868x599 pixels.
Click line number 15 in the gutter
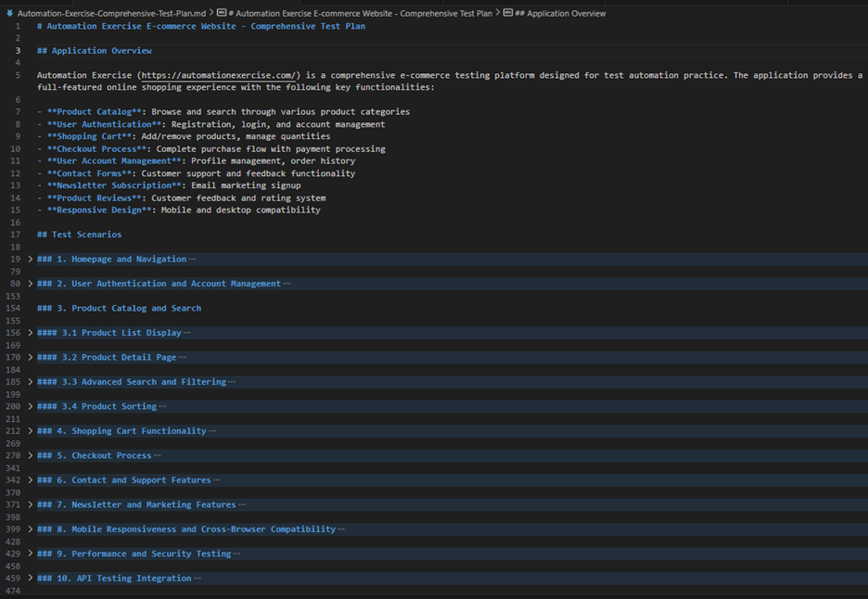[17, 210]
